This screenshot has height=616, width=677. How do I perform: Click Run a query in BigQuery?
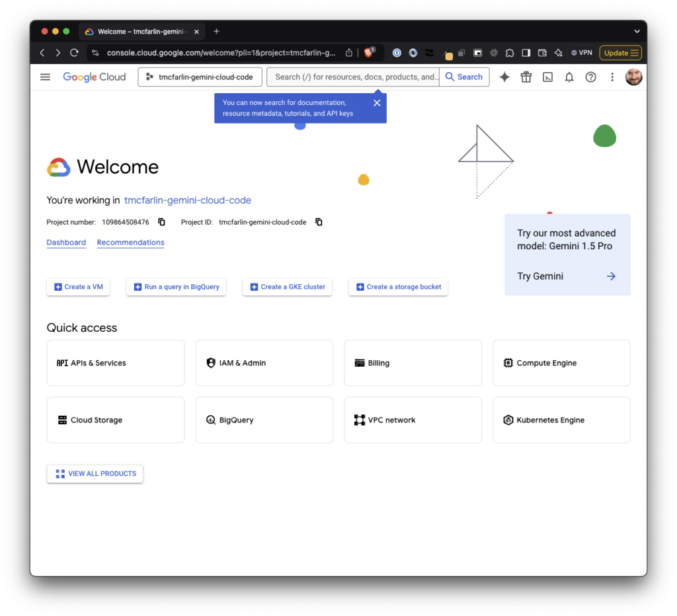pyautogui.click(x=176, y=287)
